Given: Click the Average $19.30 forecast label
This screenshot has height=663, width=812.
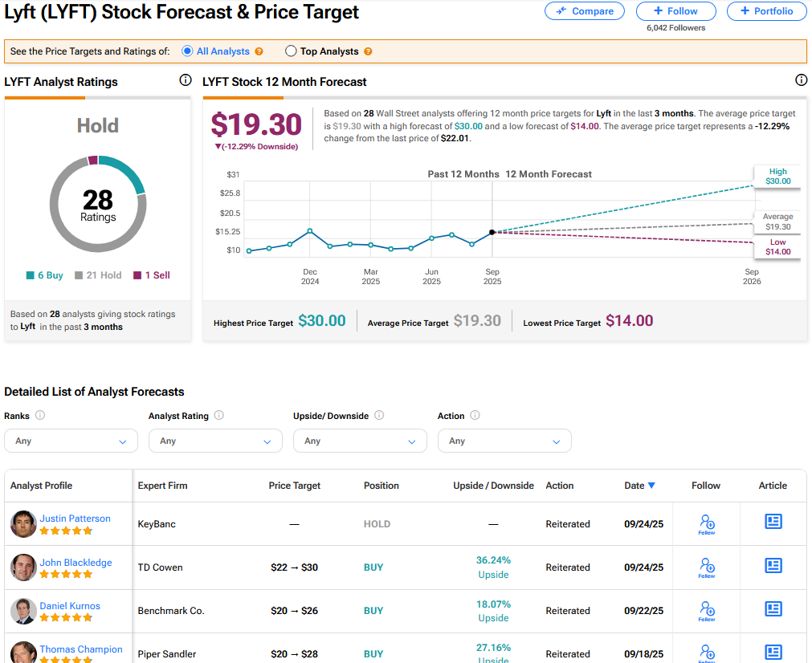Looking at the screenshot, I should 777,222.
